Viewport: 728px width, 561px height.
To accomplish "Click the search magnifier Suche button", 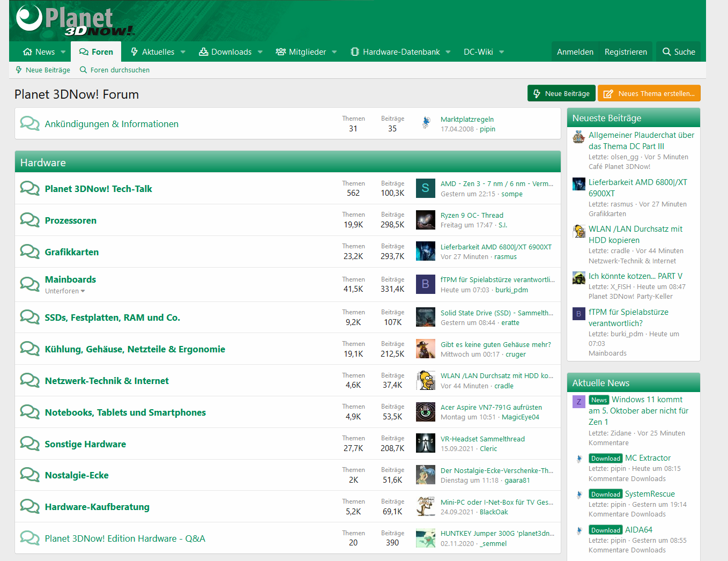I will pos(679,51).
